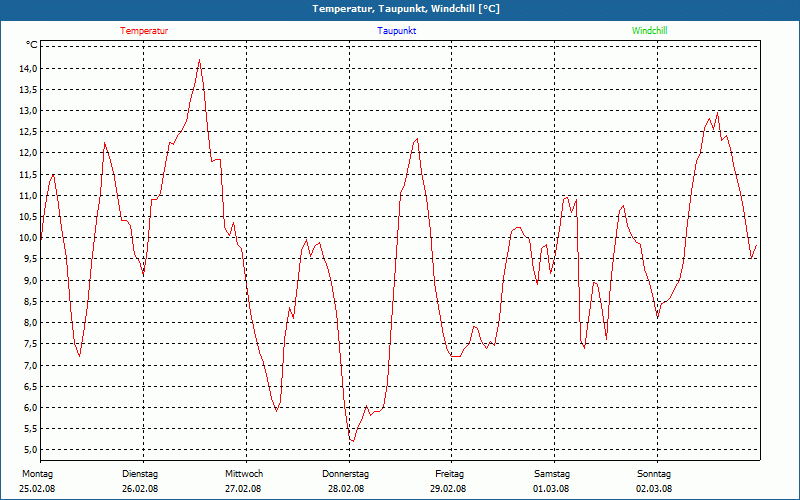Click the 11,0 y-axis value

click(x=29, y=195)
